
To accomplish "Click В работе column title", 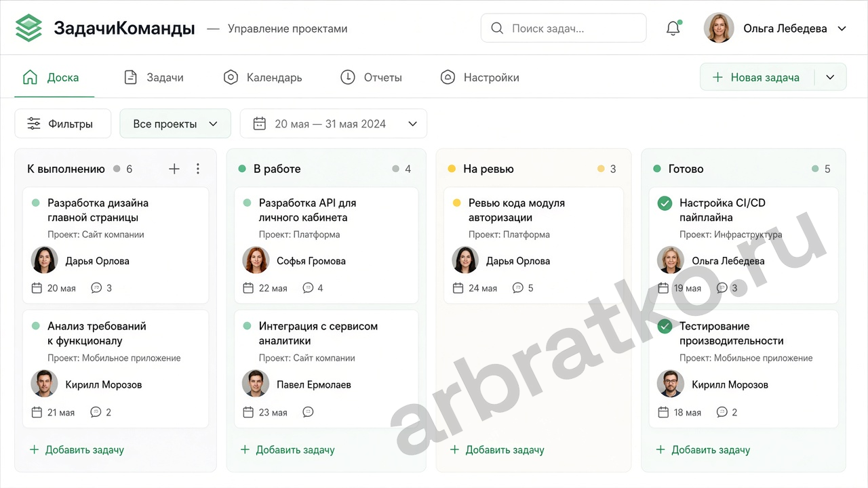I will click(x=277, y=169).
